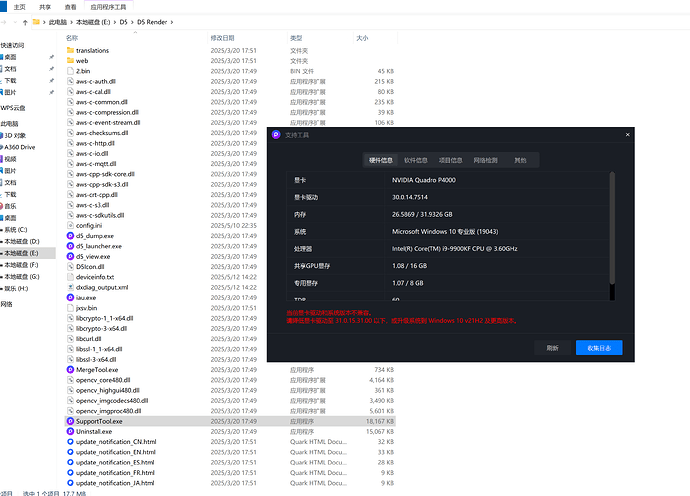Click the D5Icon.dll file icon
This screenshot has height=496, width=690.
pyautogui.click(x=70, y=267)
